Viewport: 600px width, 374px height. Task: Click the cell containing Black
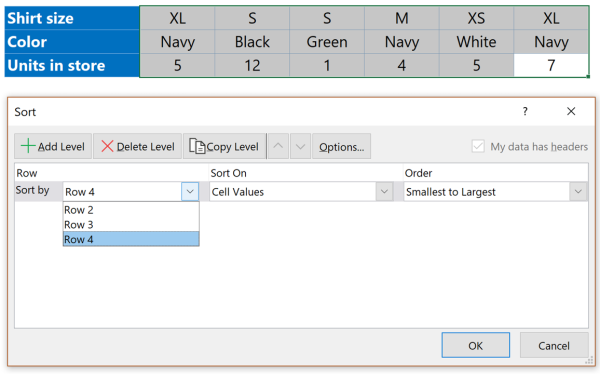[x=252, y=42]
